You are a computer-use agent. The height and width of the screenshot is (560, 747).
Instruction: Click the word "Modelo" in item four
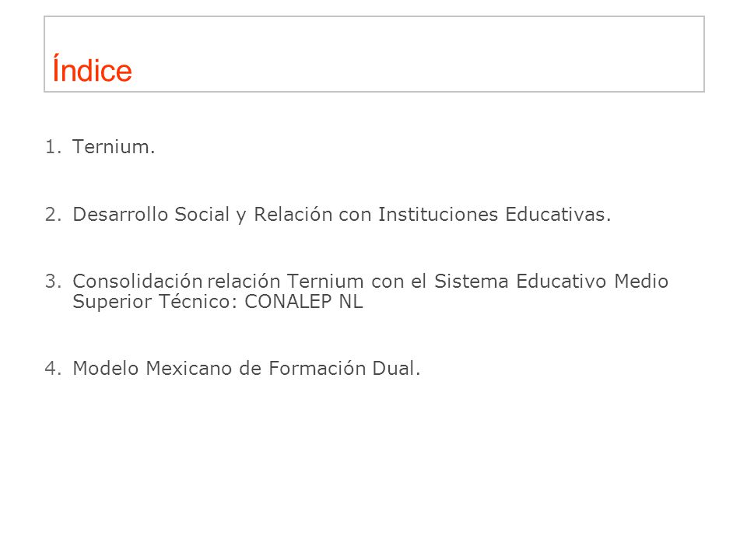click(x=106, y=368)
